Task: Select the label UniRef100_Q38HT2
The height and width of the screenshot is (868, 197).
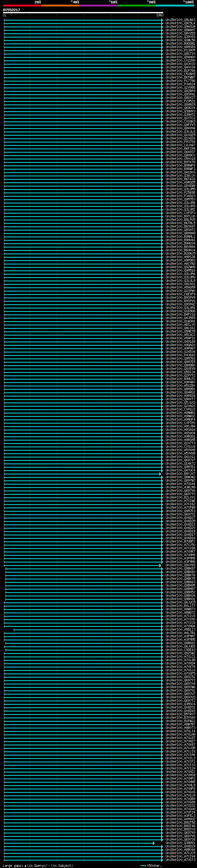Action: (180, 115)
